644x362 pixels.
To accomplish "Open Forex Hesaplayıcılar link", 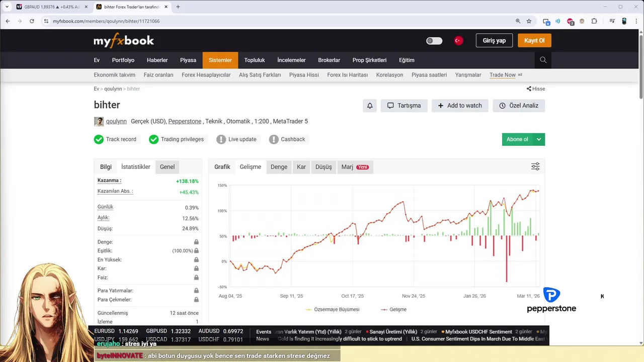I will (x=206, y=75).
